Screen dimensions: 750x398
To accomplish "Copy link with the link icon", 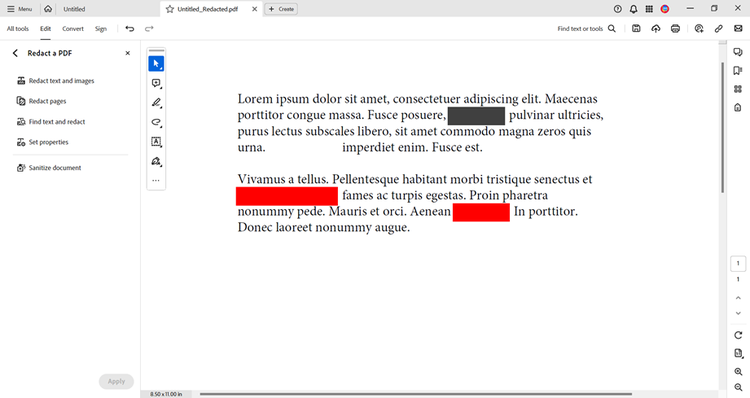I will tap(718, 29).
